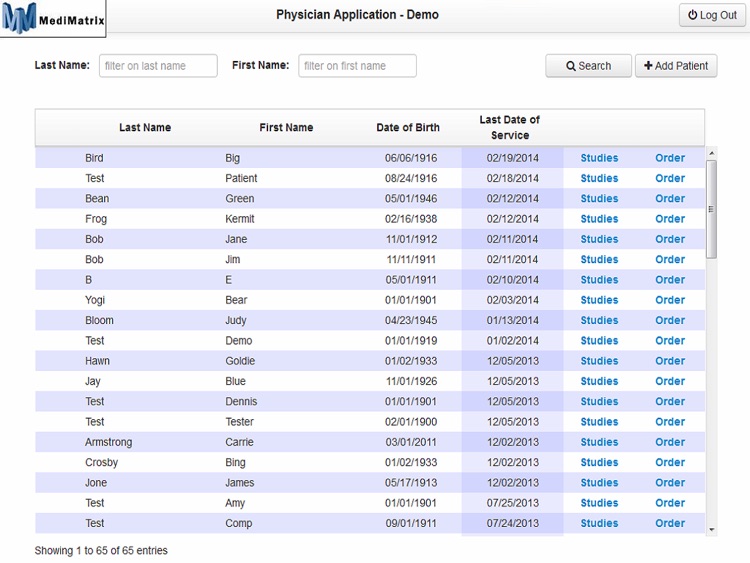Viewport: 750px width, 563px height.
Task: Sort by Last Date of Service header
Action: pyautogui.click(x=510, y=128)
